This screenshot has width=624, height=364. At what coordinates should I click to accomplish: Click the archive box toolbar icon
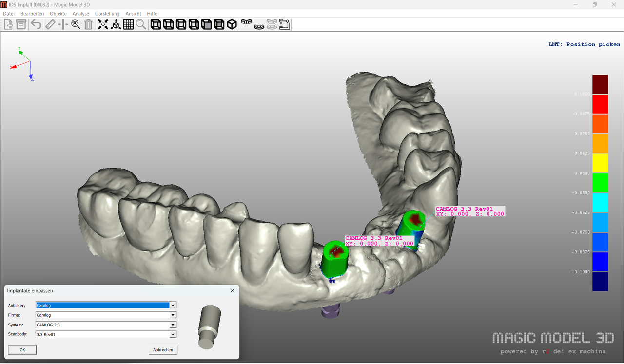pos(21,24)
